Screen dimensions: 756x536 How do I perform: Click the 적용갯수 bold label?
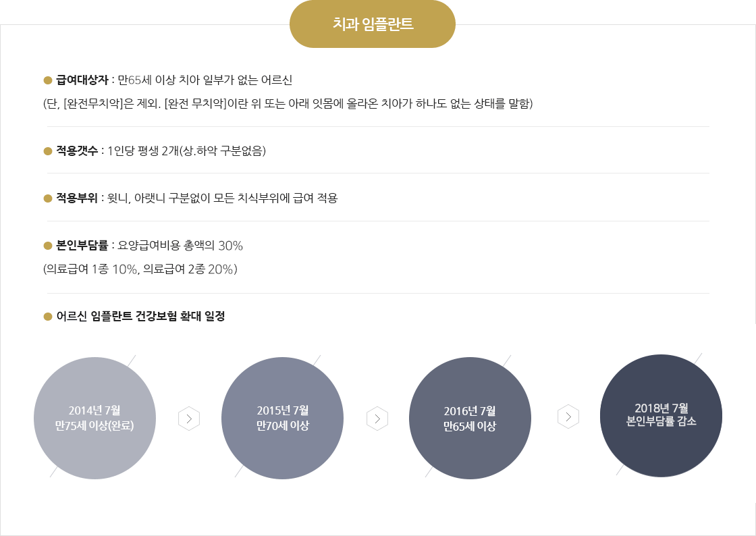pos(77,151)
